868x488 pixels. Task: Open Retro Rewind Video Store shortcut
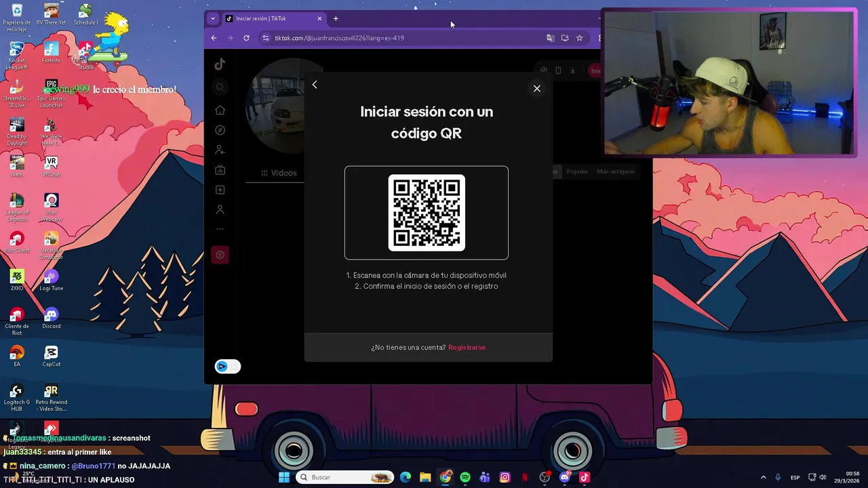52,398
